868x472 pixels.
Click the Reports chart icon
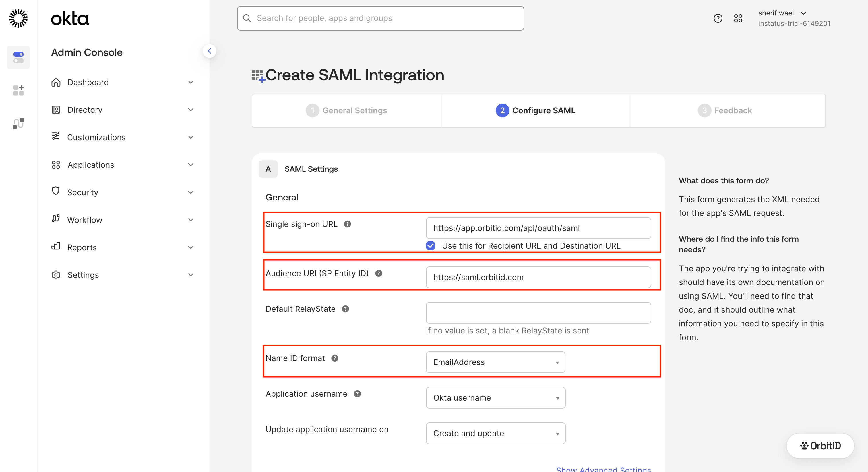(x=56, y=246)
